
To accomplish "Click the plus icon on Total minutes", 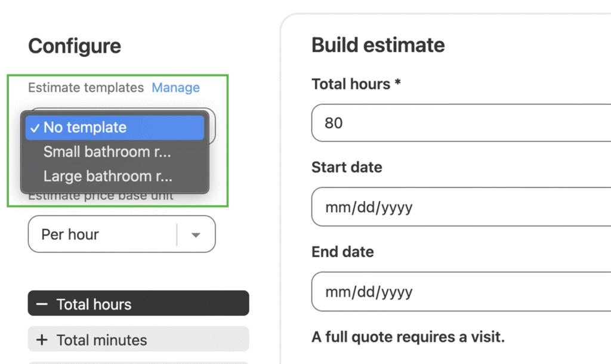I will 41,340.
